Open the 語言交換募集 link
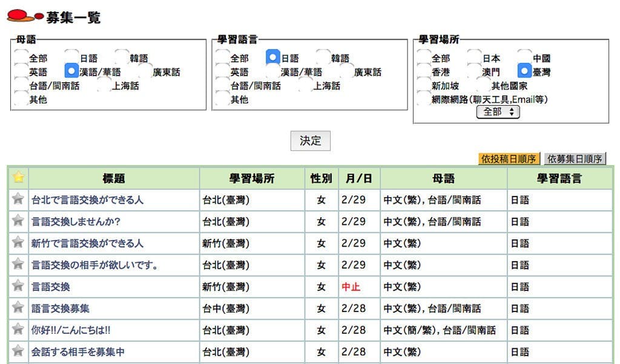Viewport: 620px width, 364px height. coord(61,308)
